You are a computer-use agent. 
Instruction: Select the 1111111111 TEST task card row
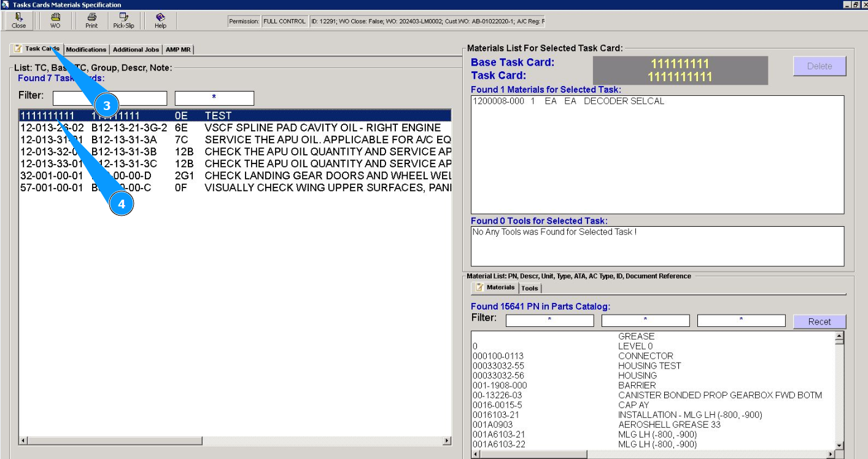(235, 116)
